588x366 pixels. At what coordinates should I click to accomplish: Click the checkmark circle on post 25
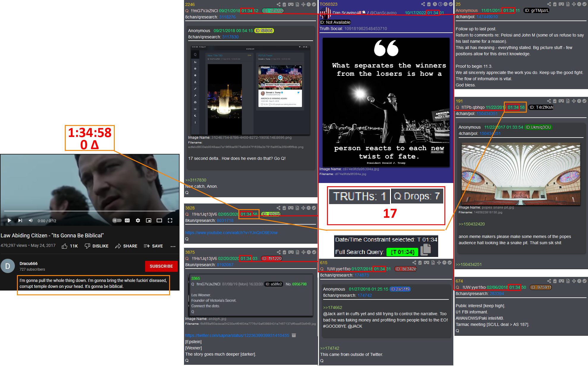pos(584,4)
